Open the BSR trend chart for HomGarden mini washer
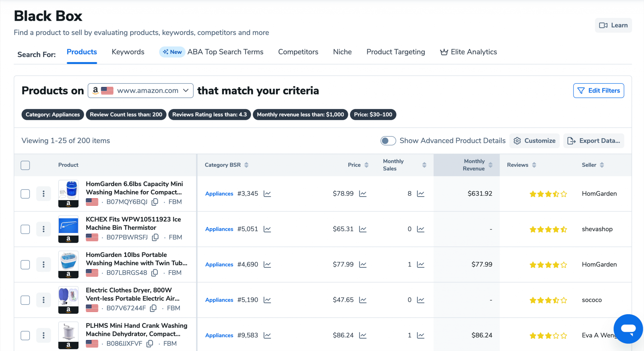 coord(267,194)
